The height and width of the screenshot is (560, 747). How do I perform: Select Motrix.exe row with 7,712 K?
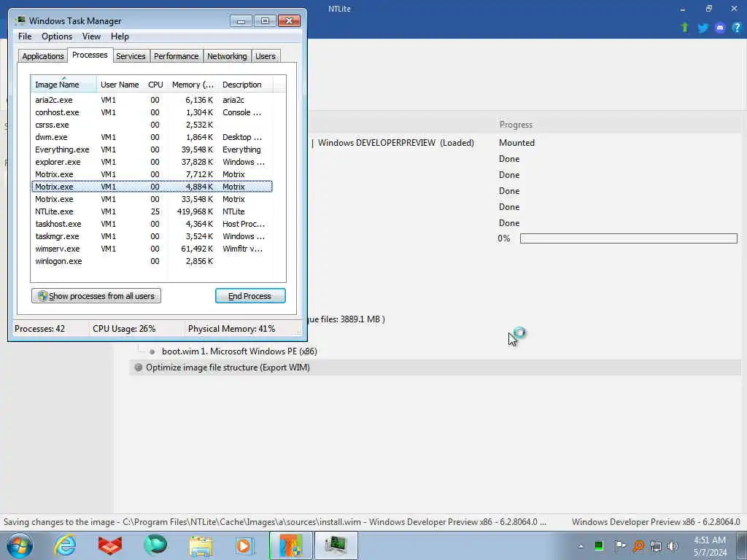(x=152, y=174)
